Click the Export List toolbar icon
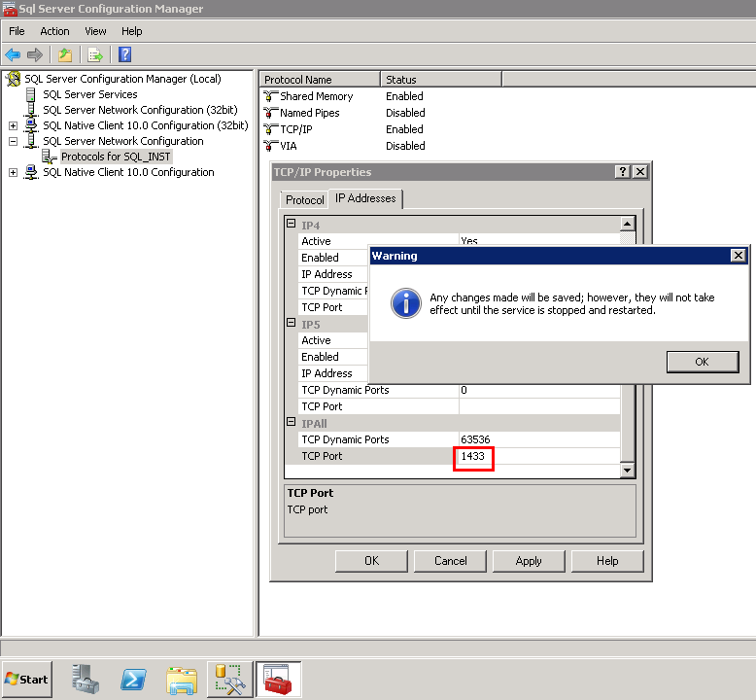The height and width of the screenshot is (700, 756). pyautogui.click(x=94, y=54)
